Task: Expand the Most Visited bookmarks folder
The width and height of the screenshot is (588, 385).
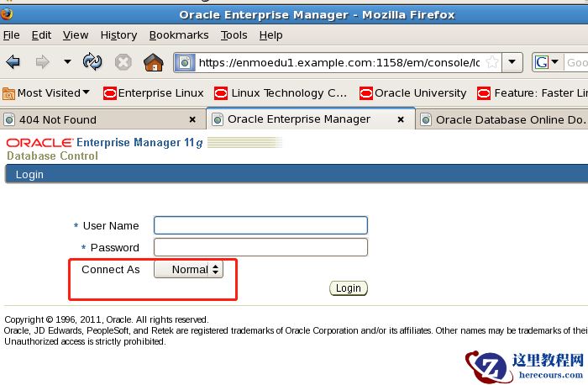Action: pos(46,93)
